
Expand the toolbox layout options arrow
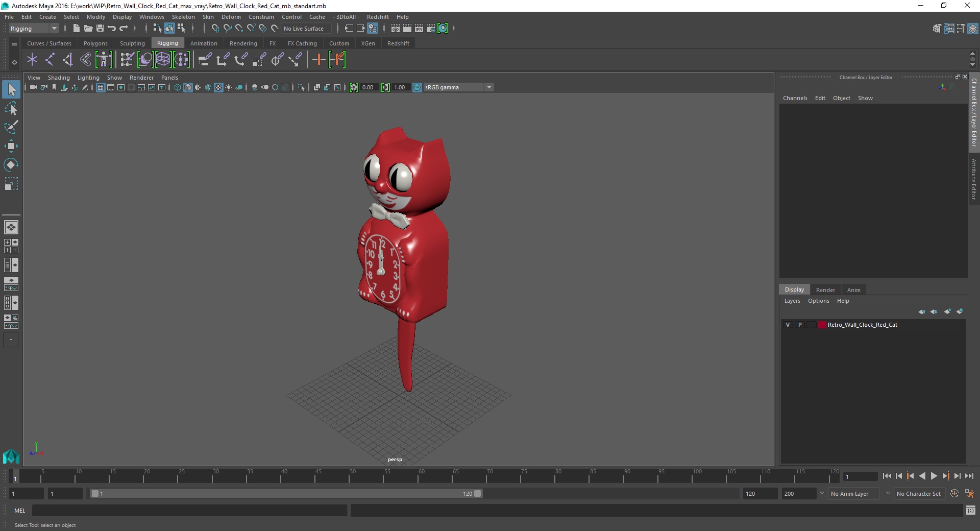click(11, 340)
